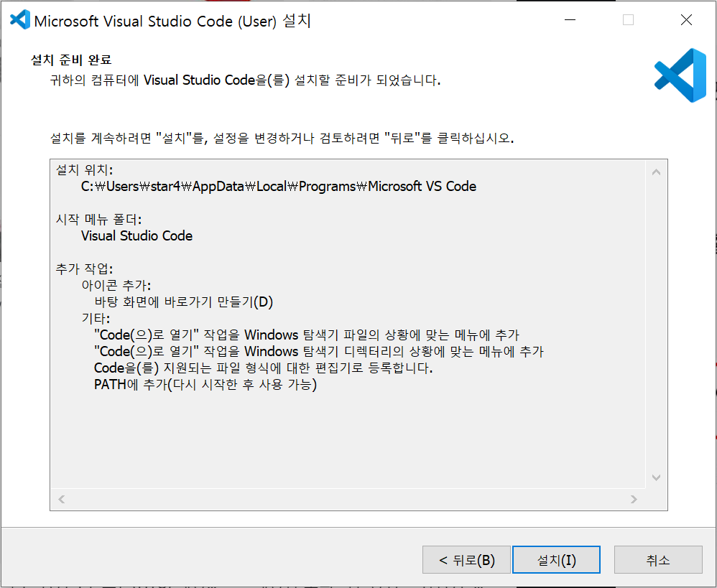Click the VS Code icon in title bar

pos(20,19)
